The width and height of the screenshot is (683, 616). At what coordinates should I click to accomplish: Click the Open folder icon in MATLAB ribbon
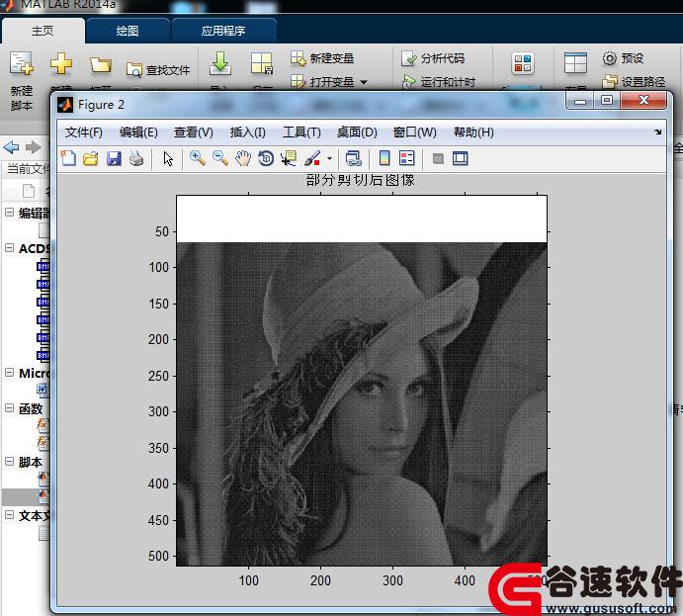[x=100, y=65]
